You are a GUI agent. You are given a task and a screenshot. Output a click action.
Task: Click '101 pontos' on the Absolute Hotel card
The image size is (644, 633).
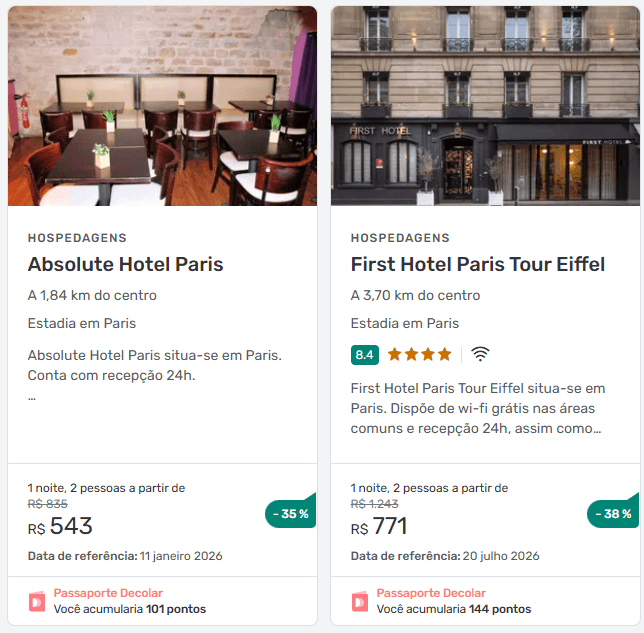click(176, 609)
